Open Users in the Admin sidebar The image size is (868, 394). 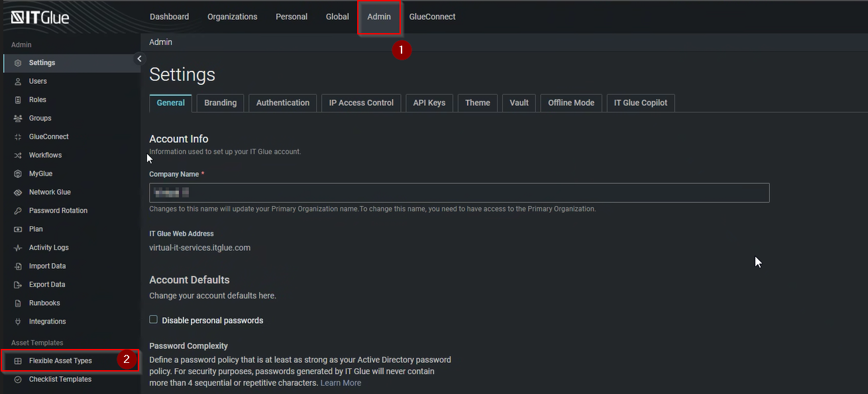click(72, 81)
